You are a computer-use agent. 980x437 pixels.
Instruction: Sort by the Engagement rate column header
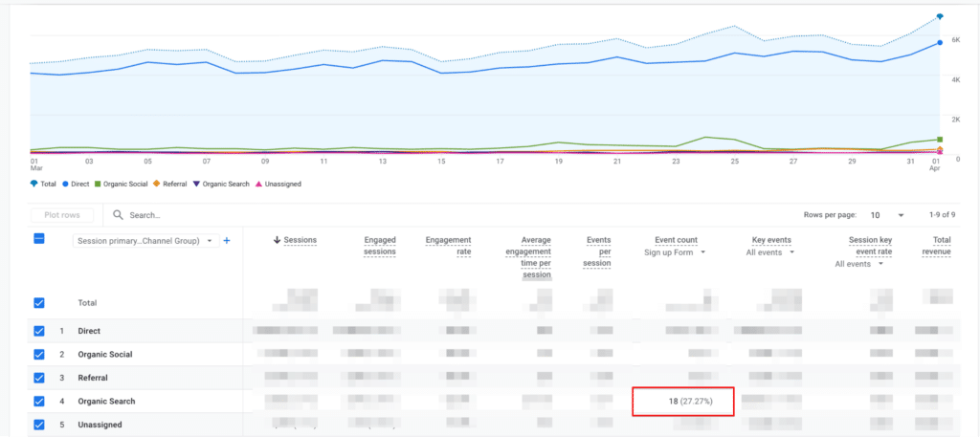click(448, 246)
